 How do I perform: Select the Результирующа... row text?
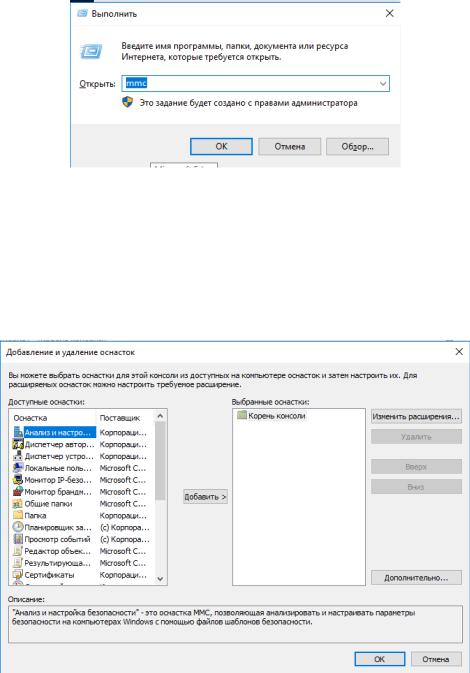tap(58, 563)
